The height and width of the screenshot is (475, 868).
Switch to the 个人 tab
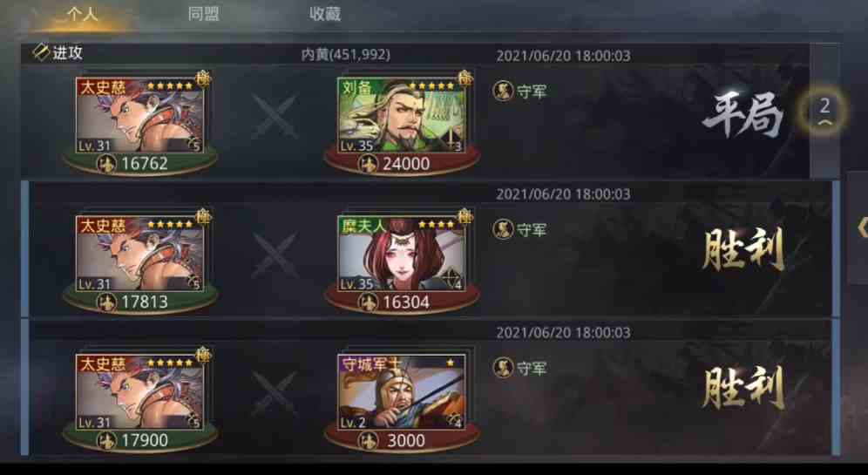82,14
